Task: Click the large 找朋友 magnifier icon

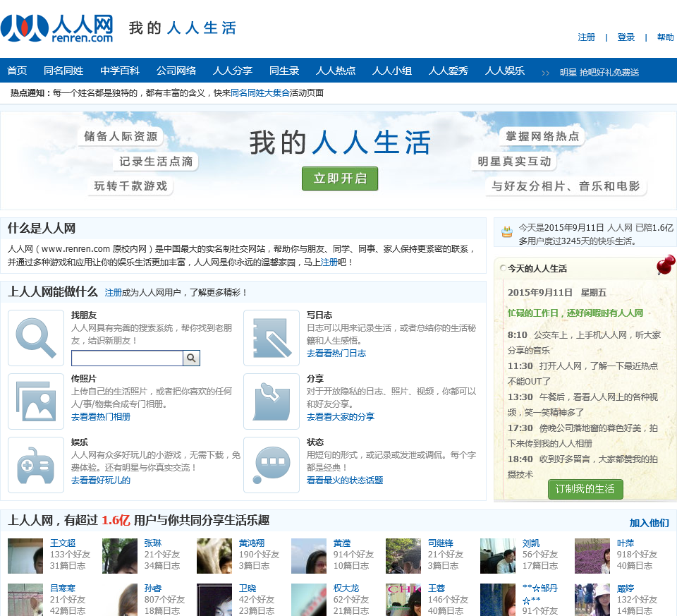Action: pos(36,338)
